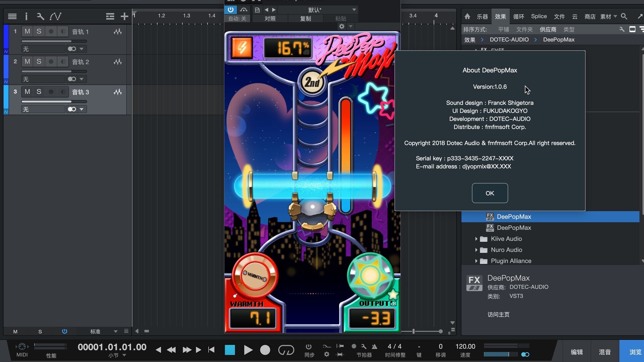
Task: Click the add tracks list icon
Action: (110, 16)
